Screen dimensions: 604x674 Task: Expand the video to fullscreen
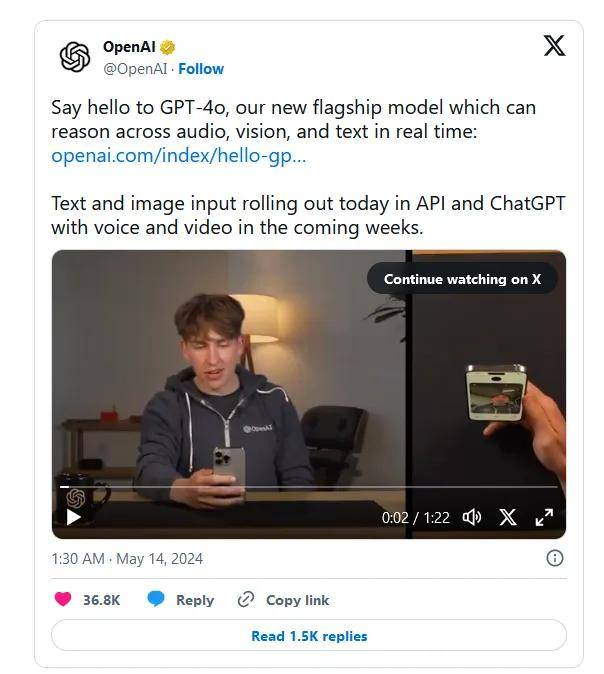click(544, 517)
